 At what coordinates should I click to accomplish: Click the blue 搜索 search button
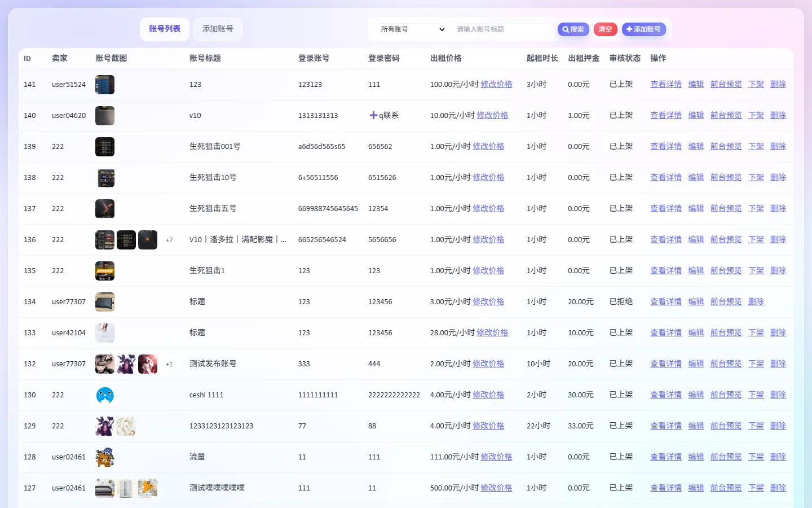tap(573, 29)
